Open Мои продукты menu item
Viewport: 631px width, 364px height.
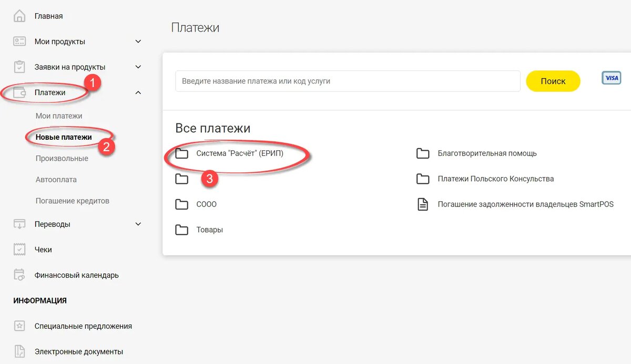pyautogui.click(x=60, y=41)
